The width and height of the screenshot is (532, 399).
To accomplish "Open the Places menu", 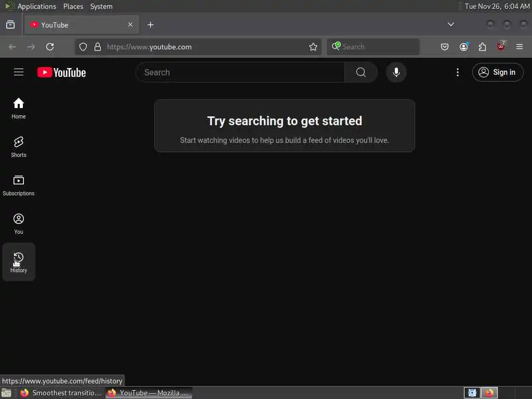I will 73,6.
